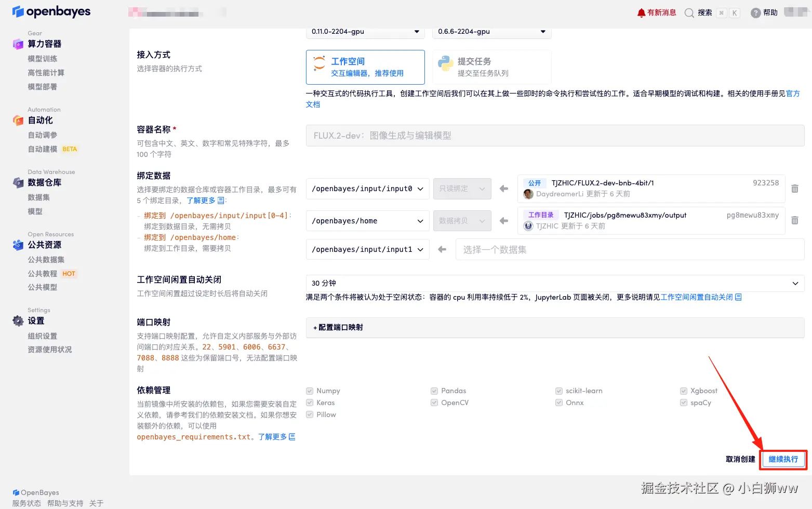Toggle the Pandas checkbox
Screen dimensions: 812x509
pos(434,391)
